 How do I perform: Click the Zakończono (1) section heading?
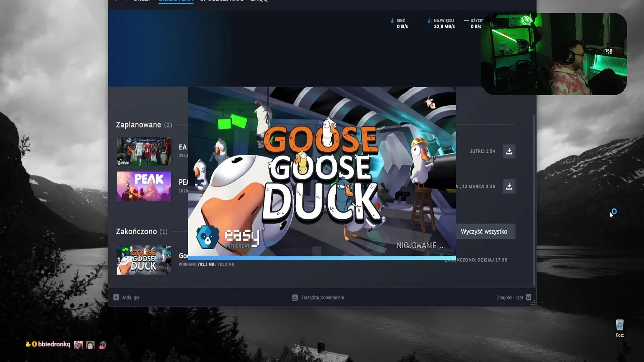[141, 232]
